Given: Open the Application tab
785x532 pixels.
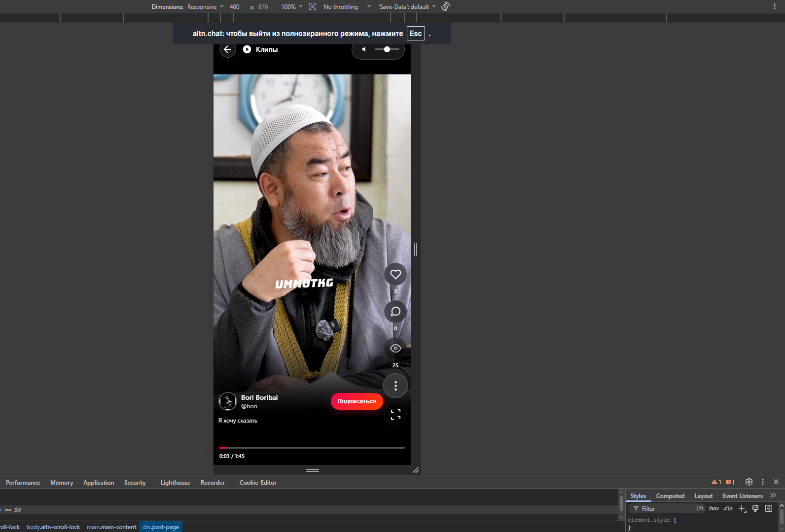Looking at the screenshot, I should (99, 483).
